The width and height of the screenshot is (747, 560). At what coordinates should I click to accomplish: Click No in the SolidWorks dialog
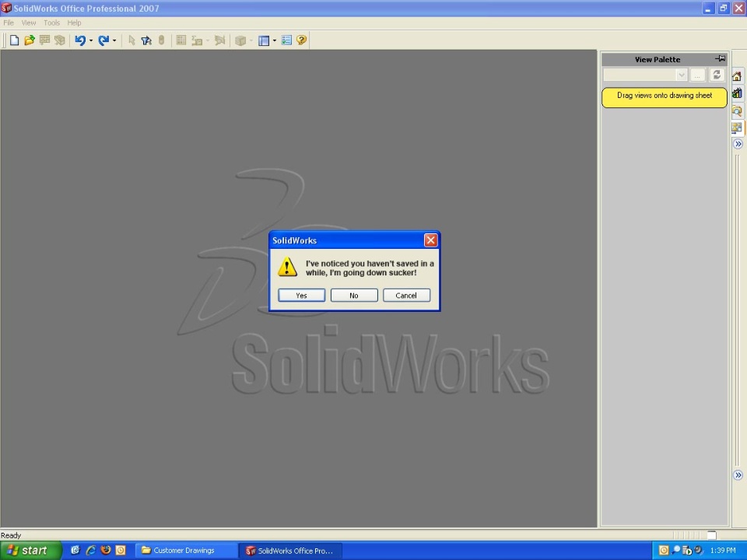click(x=354, y=296)
